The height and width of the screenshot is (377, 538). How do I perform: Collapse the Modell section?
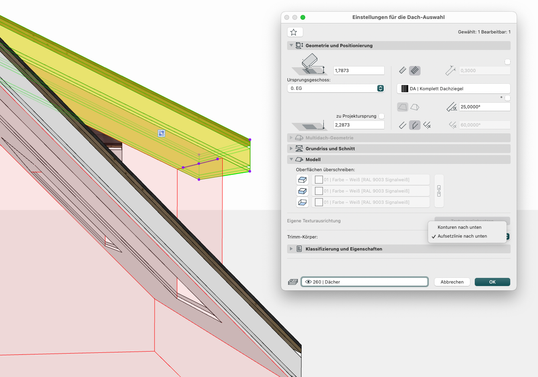(291, 160)
